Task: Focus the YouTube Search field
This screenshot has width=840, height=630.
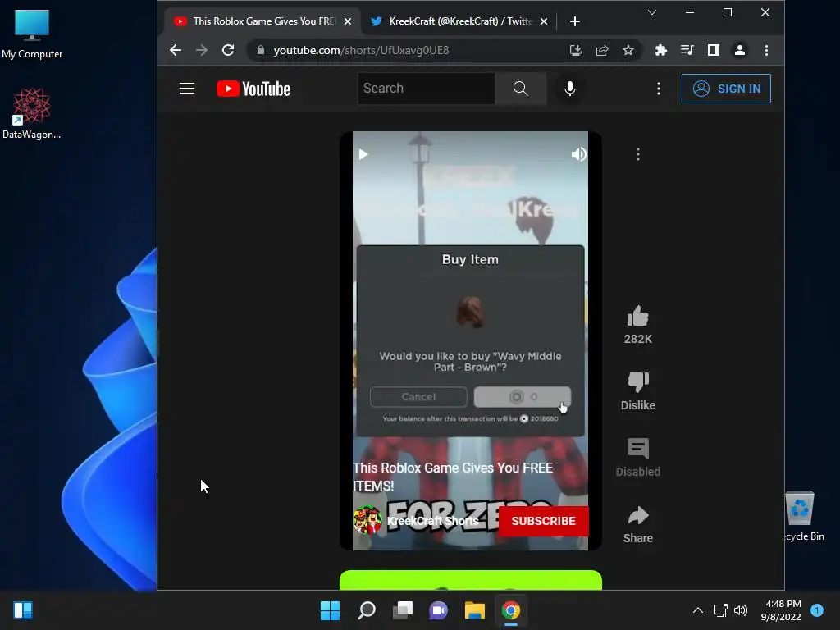Action: point(427,89)
